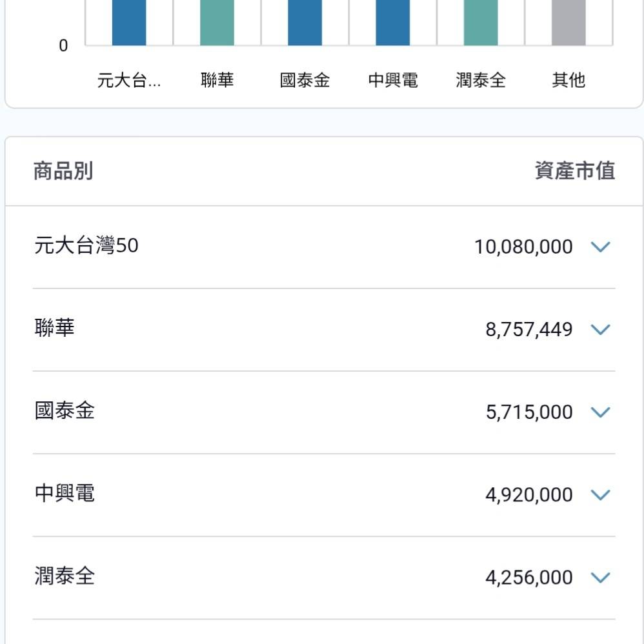
Task: Click the 其他 axis label in chart
Action: (569, 80)
